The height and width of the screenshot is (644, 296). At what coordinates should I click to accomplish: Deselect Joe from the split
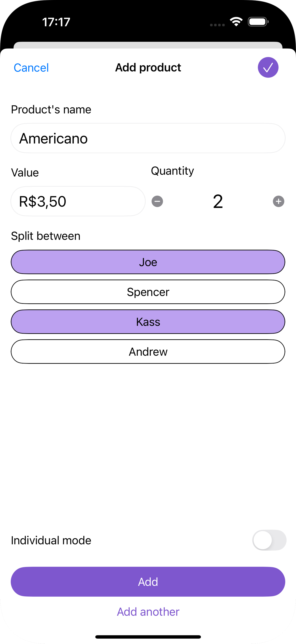pyautogui.click(x=148, y=262)
